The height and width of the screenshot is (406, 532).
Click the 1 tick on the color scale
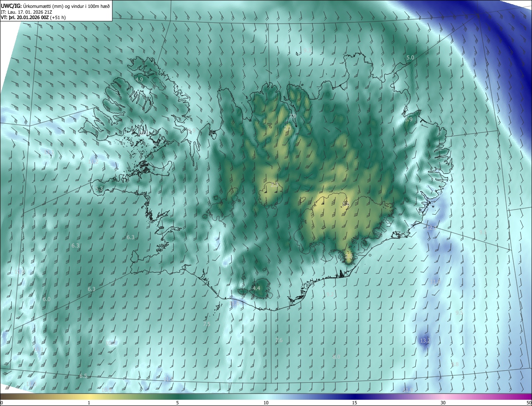[89, 403]
